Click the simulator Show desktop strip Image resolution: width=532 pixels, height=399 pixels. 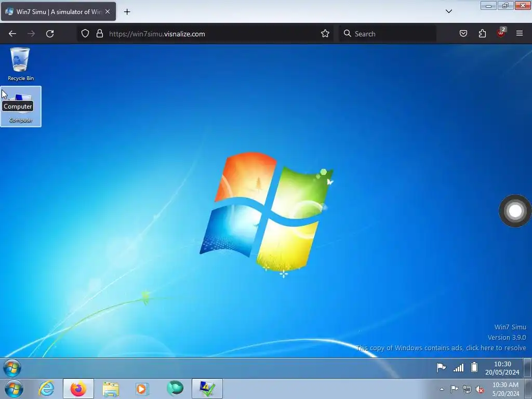528,368
